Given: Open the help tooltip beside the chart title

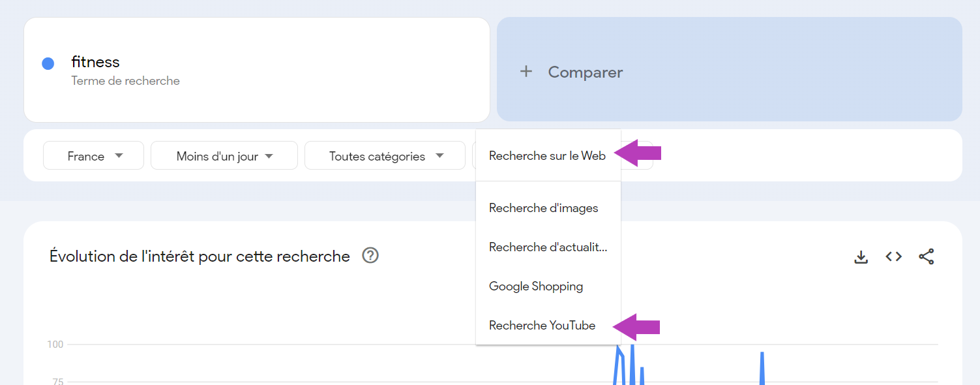Looking at the screenshot, I should [x=370, y=256].
